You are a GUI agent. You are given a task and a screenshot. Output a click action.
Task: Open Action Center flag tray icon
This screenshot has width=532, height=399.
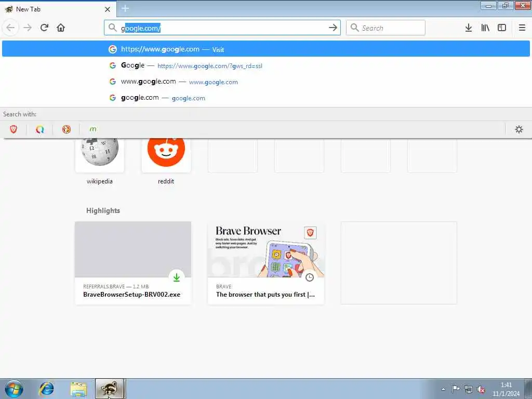[456, 389]
